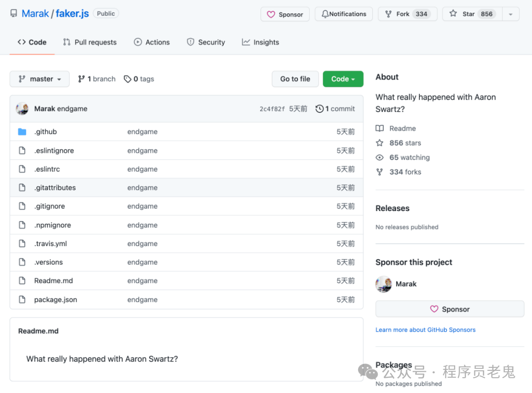Open the Security tab

(x=206, y=42)
